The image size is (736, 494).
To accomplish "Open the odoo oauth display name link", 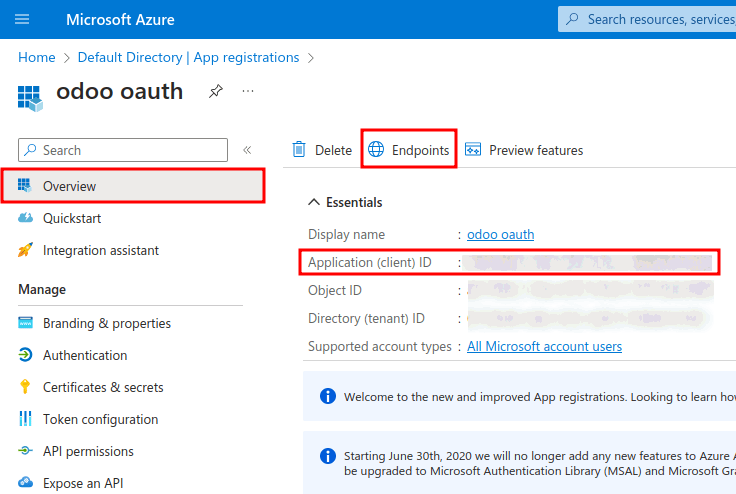I will [x=500, y=234].
